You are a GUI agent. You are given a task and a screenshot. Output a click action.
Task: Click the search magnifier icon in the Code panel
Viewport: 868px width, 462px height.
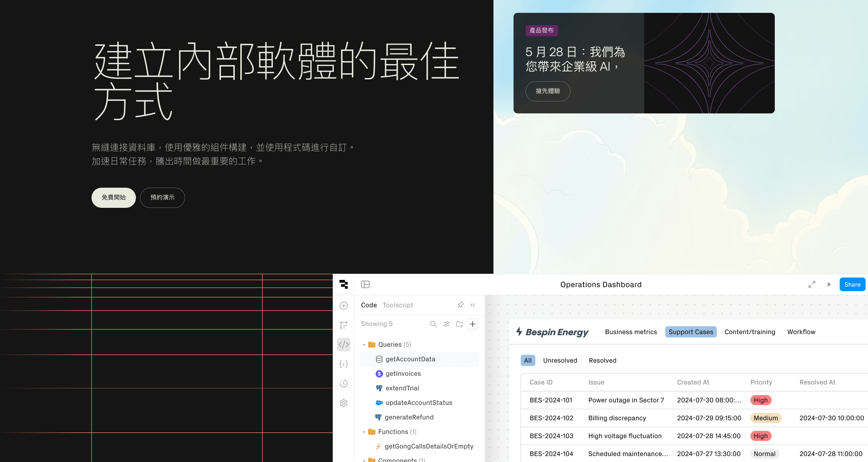pyautogui.click(x=433, y=324)
